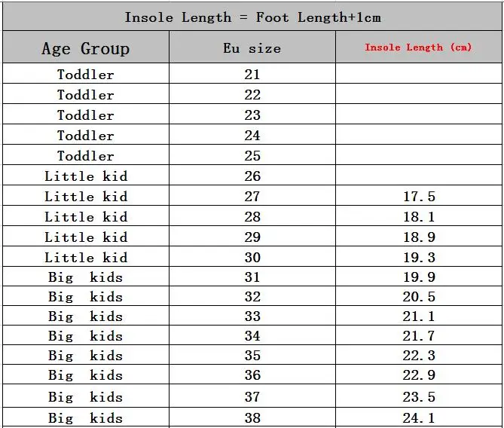This screenshot has height=428, width=504.
Task: Select the insole length 17.5 cell
Action: (x=419, y=197)
